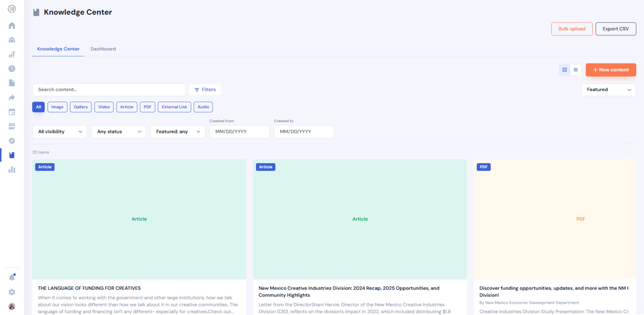The width and height of the screenshot is (644, 315).
Task: Open the calendar sidebar icon
Action: (12, 112)
